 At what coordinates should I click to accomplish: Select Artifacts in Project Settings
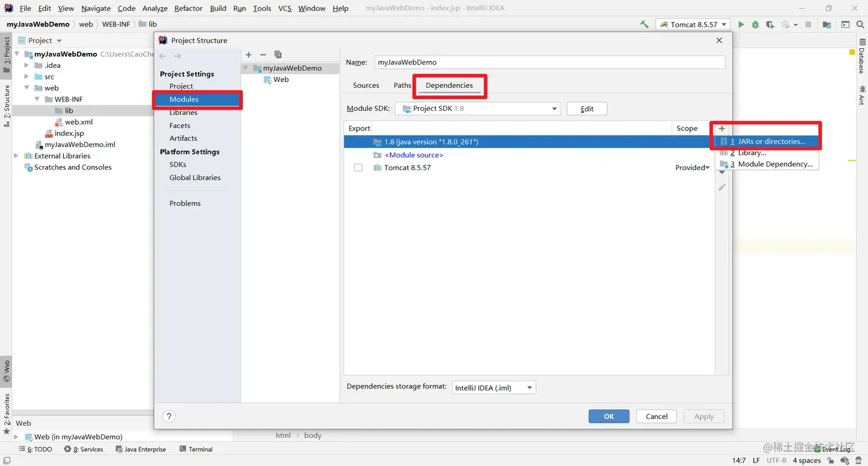(x=183, y=138)
